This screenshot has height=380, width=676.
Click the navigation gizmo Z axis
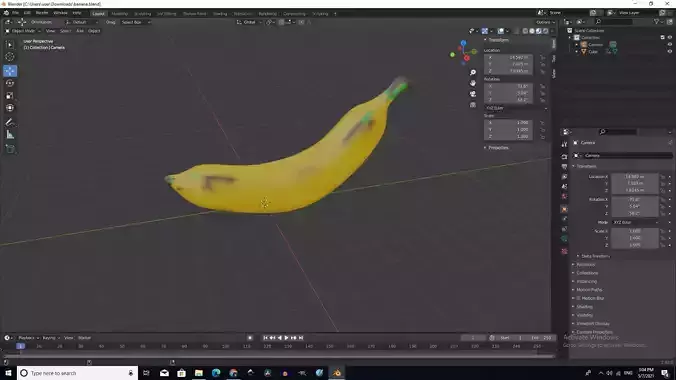pyautogui.click(x=463, y=43)
